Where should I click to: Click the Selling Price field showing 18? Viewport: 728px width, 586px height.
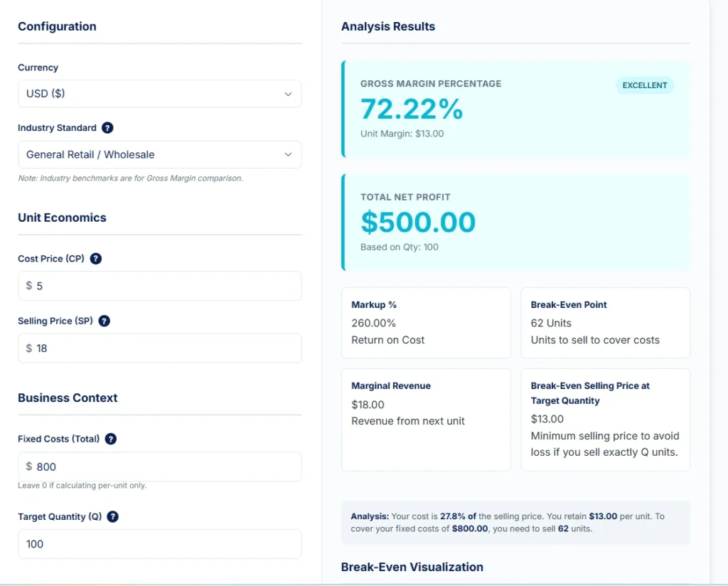tap(164, 348)
